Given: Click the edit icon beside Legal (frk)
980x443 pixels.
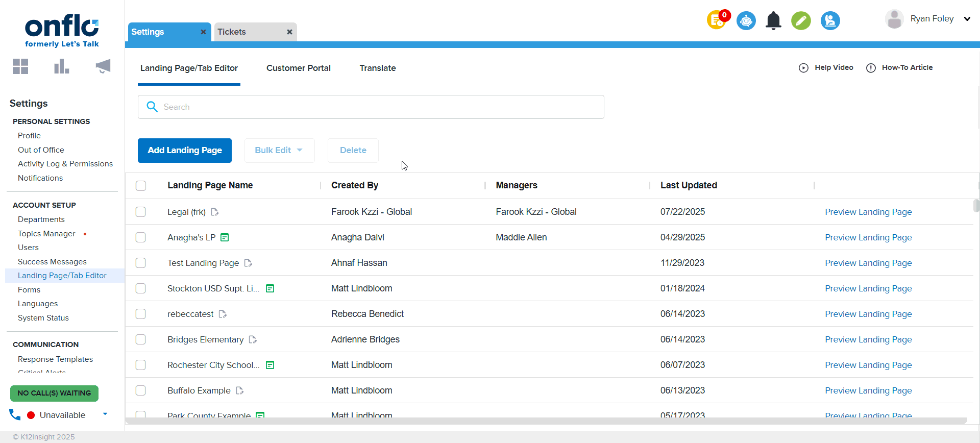Looking at the screenshot, I should pos(215,212).
